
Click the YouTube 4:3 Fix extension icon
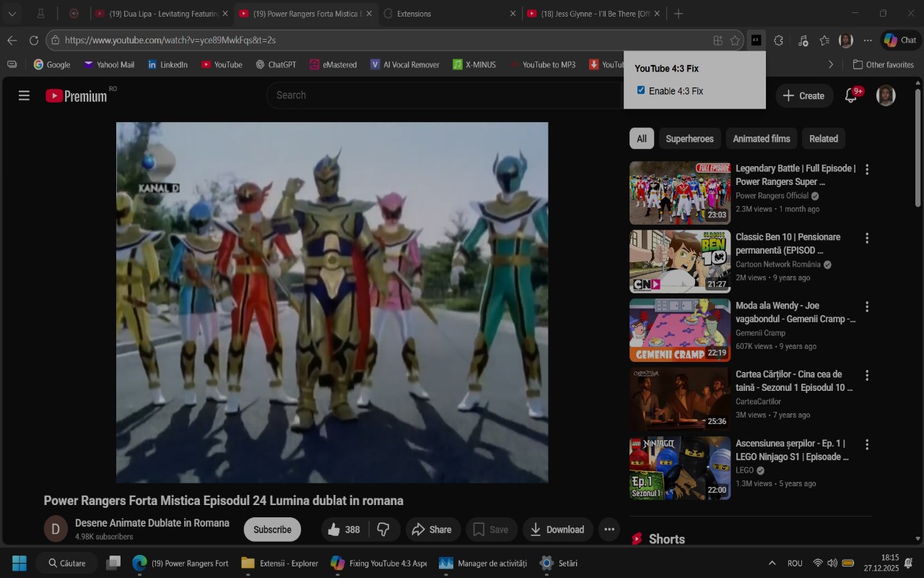(755, 40)
